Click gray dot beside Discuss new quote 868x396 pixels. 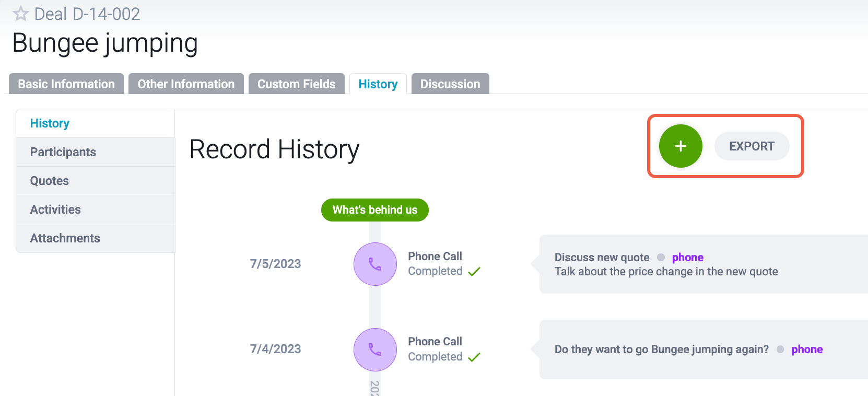point(661,257)
